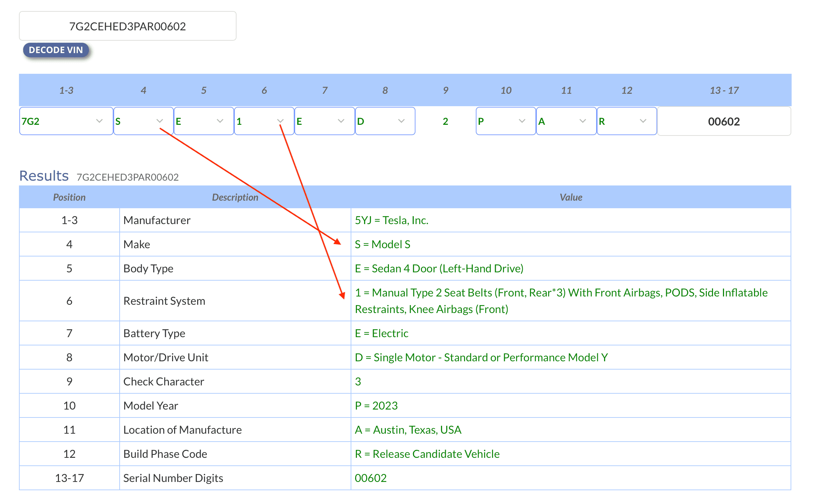Expand the position 5 'E' dropdown

pyautogui.click(x=204, y=121)
